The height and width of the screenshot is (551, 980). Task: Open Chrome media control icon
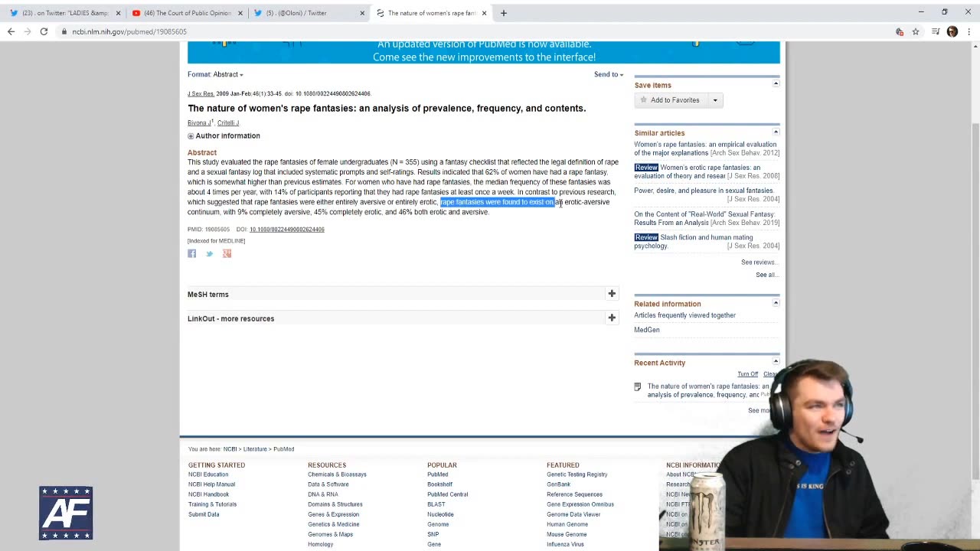pyautogui.click(x=935, y=31)
